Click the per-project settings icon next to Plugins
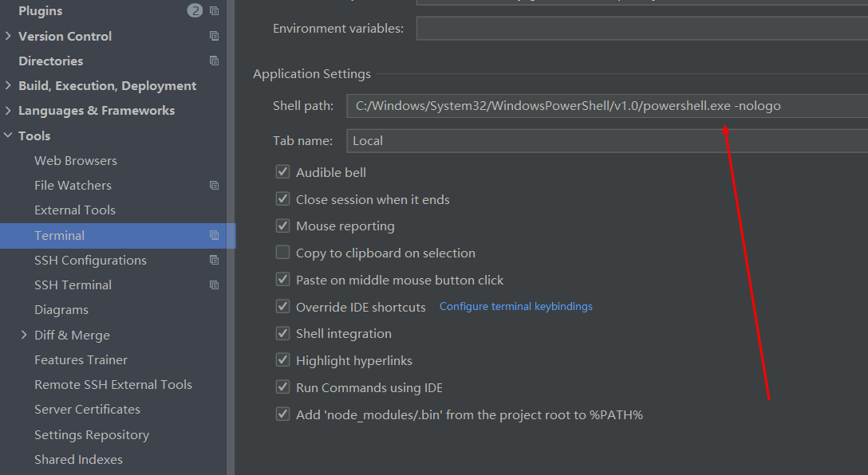The image size is (868, 475). [x=213, y=10]
